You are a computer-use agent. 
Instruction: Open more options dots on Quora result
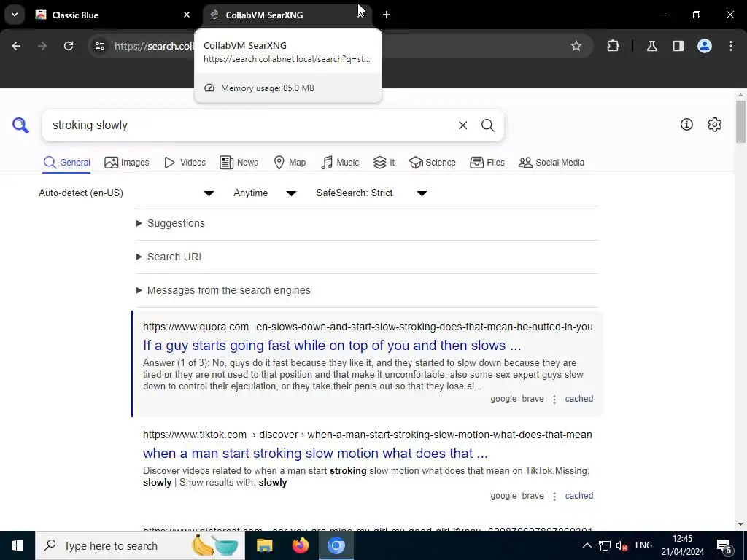554,400
